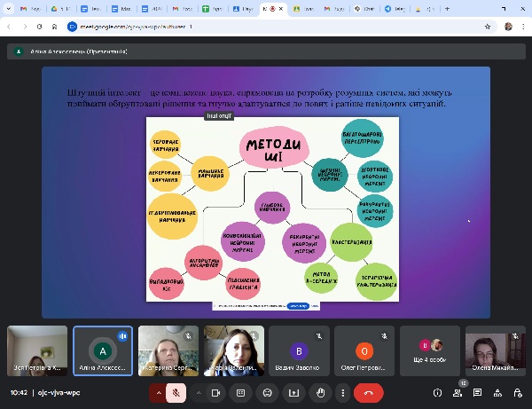532x409 pixels.
Task: Turn on closed captions
Action: [240, 392]
